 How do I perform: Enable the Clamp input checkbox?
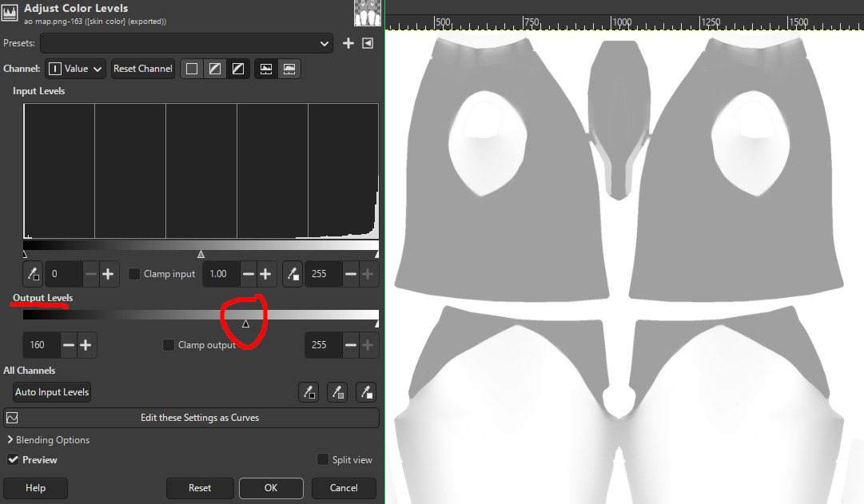click(x=134, y=274)
